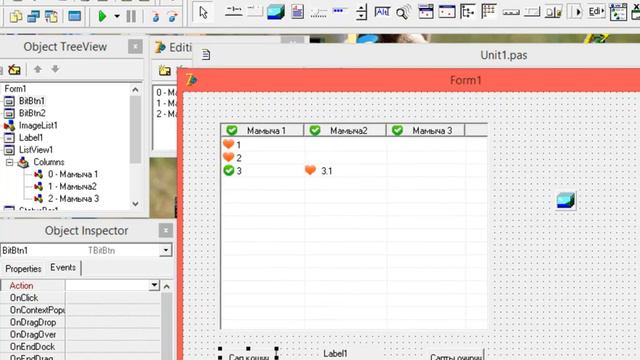
Task: Click the Trace Into debug icon
Action: click(x=156, y=17)
